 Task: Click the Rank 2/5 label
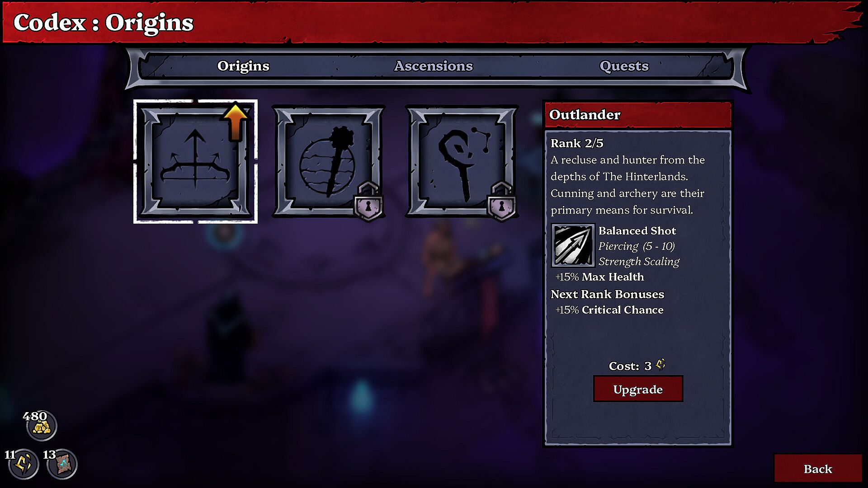(x=577, y=143)
